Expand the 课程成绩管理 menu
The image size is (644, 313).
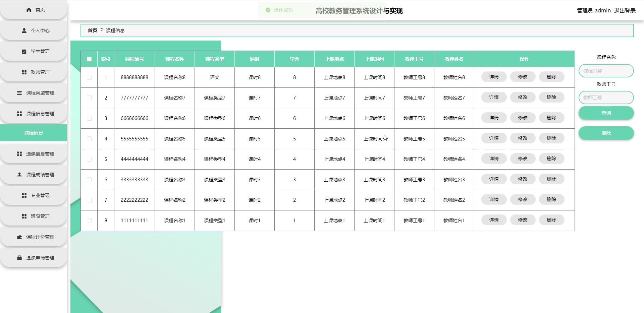point(34,175)
